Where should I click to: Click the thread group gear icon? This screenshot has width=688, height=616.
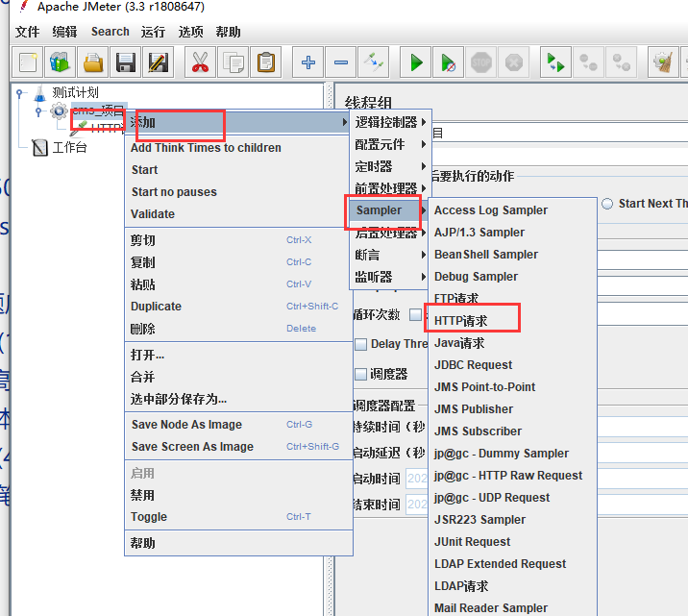click(x=59, y=111)
